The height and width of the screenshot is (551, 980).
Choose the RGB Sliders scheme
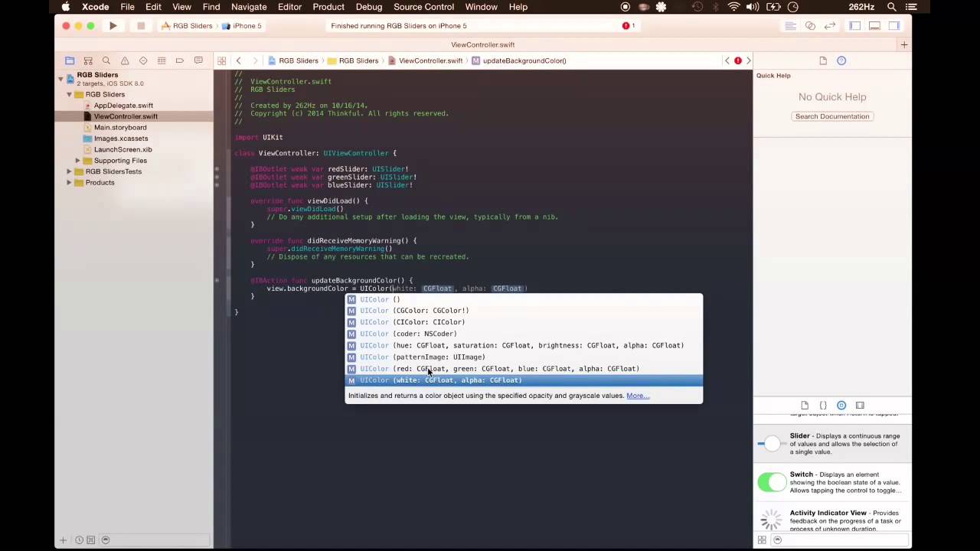186,26
